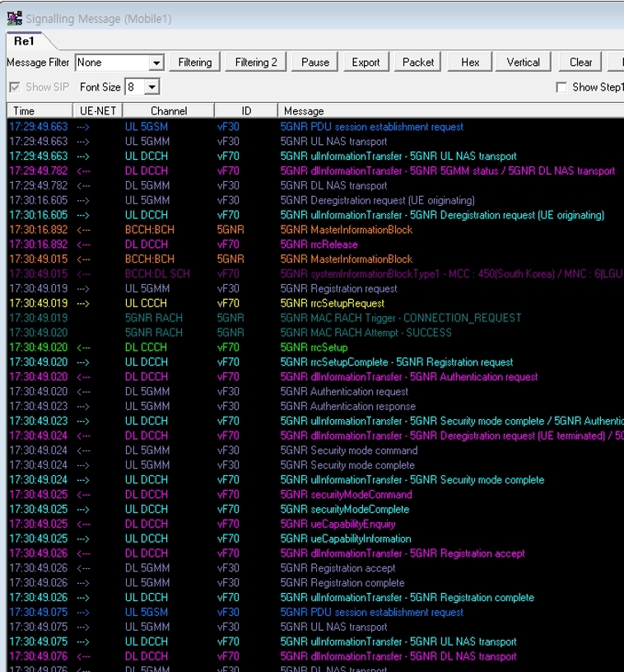Select the 5GNR rrcRelease message row
Viewport: 624px width, 672px height.
pos(315,245)
